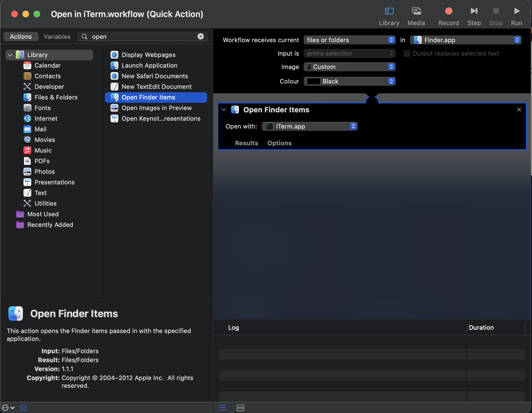This screenshot has width=532, height=413.
Task: Open the 'entire selection' Input is dropdown
Action: point(349,54)
